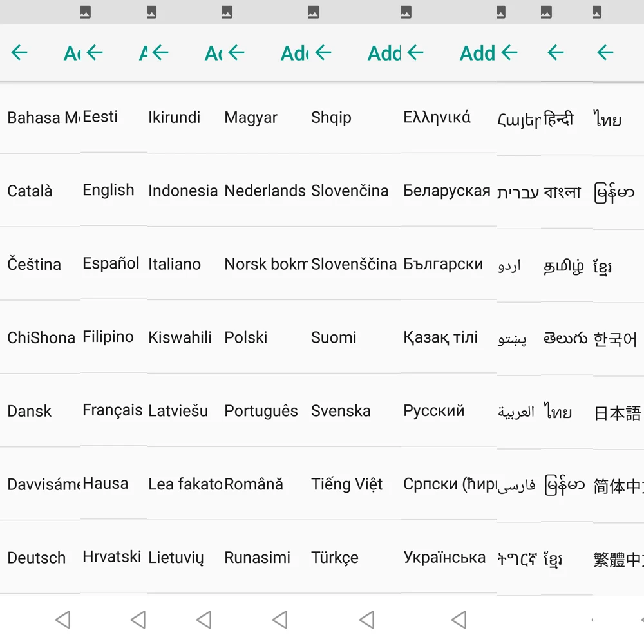
Task: Open image notification icon above Eesti screen
Action: coord(86,12)
